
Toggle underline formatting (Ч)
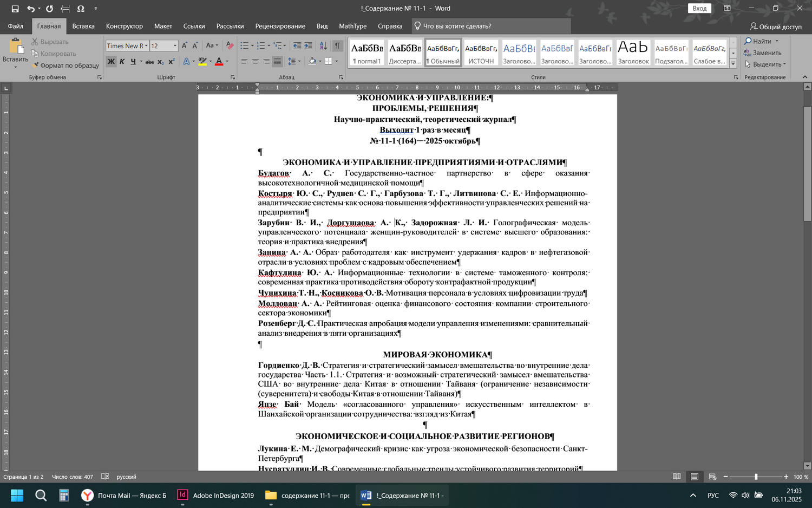(133, 62)
